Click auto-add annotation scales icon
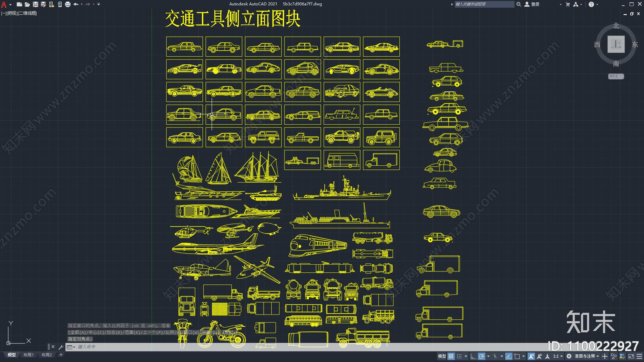 coord(539,356)
